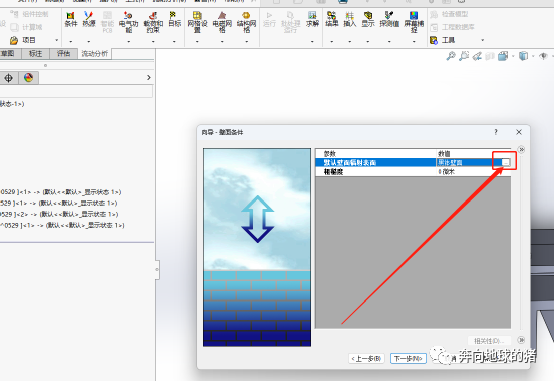The image size is (554, 381).
Task: Click the zoom-to-area magnifier view icon
Action: coord(464,56)
